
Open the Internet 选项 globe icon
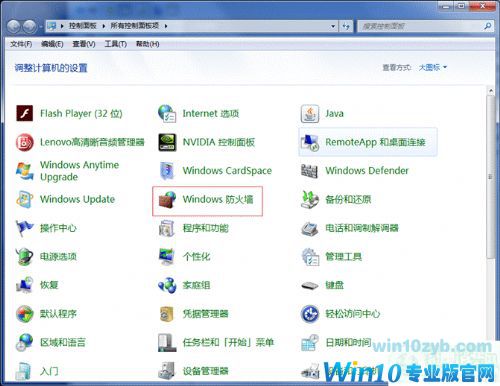coord(167,113)
